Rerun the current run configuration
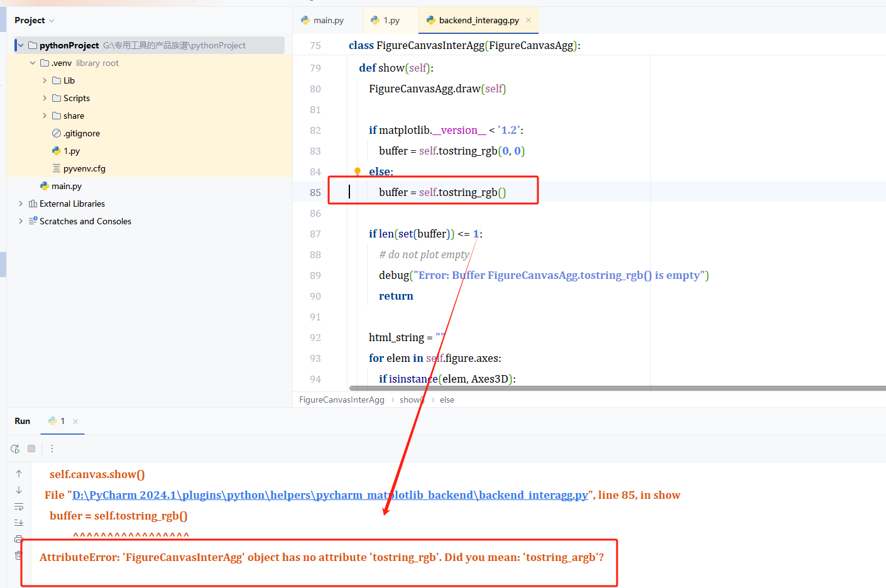This screenshot has height=588, width=886. point(14,448)
